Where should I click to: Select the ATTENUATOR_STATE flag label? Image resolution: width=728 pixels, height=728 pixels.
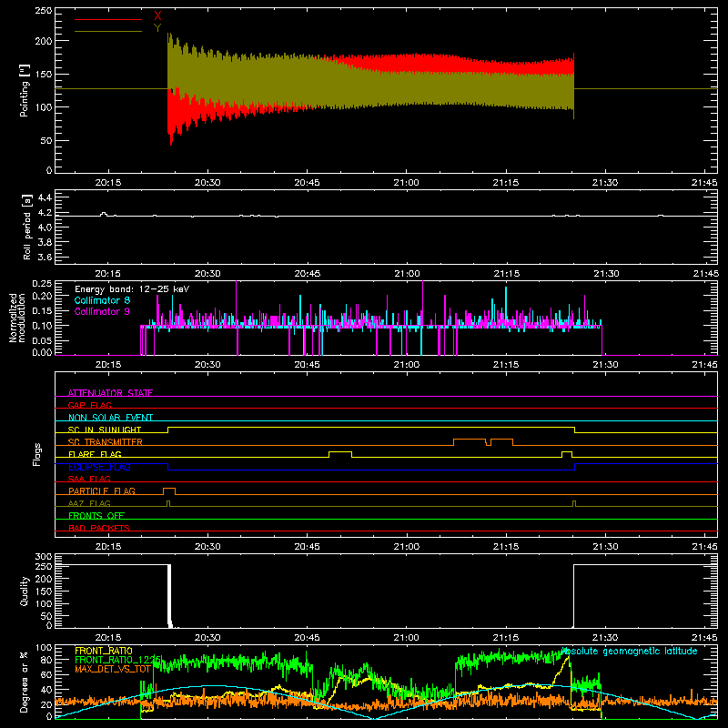pyautogui.click(x=110, y=393)
